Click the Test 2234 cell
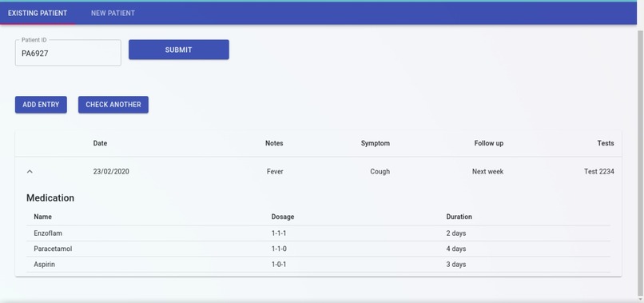Image resolution: width=644 pixels, height=303 pixels. coord(598,171)
